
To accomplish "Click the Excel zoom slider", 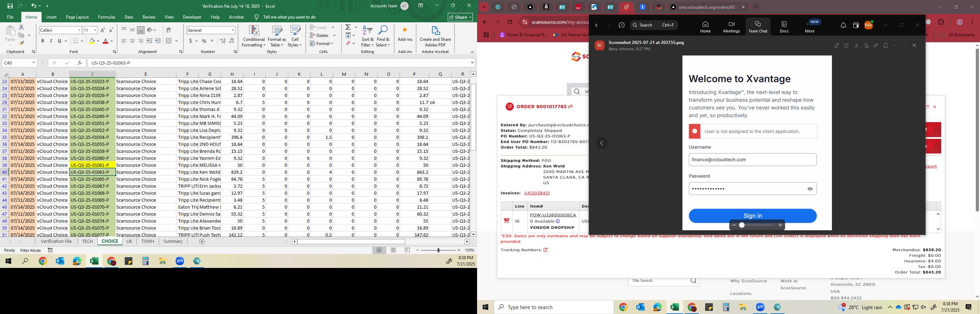I will 438,250.
